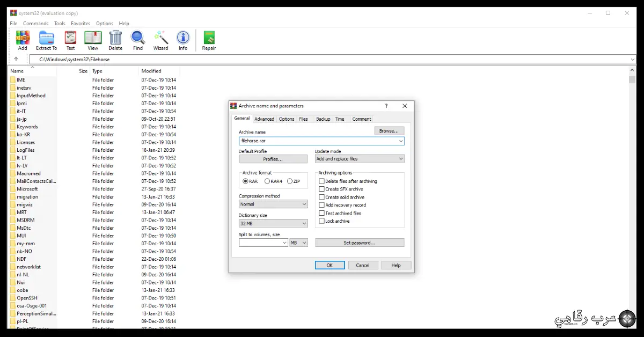
Task: Click the oobe folder icon
Action: [x=13, y=290]
